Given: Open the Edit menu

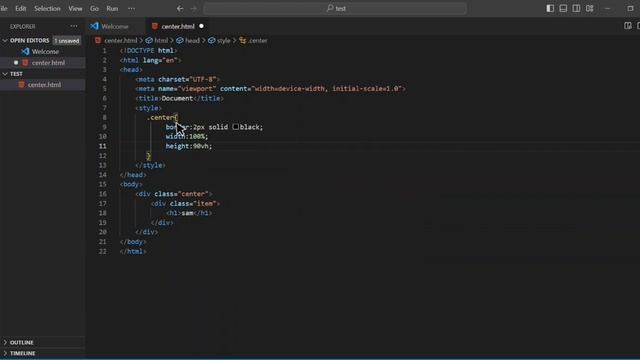Looking at the screenshot, I should [x=20, y=8].
